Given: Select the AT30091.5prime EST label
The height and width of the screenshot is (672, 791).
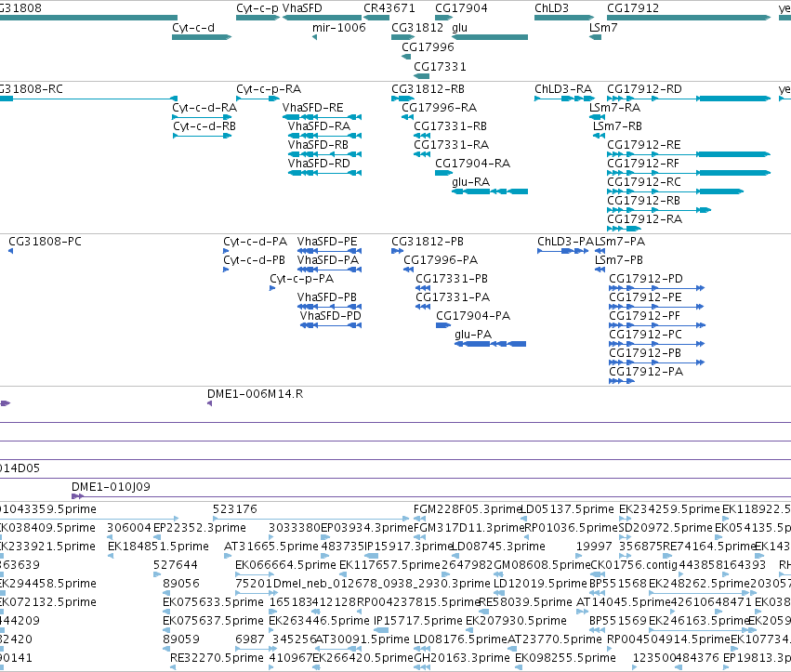Looking at the screenshot, I should (x=363, y=639).
